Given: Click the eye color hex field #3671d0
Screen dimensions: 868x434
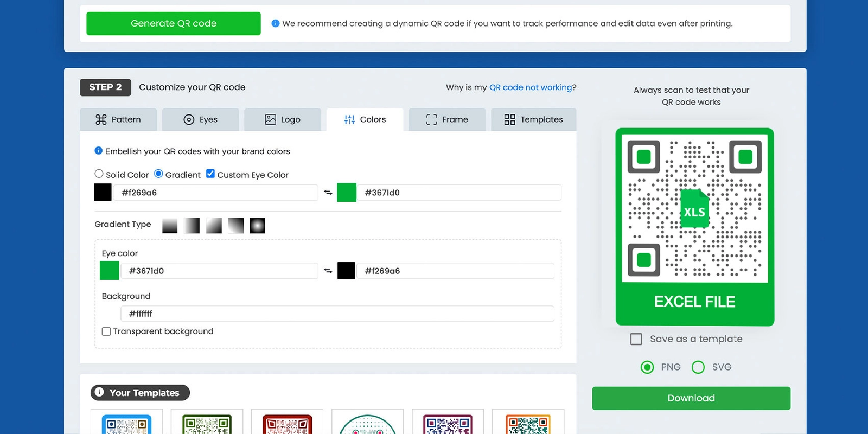Looking at the screenshot, I should point(219,271).
